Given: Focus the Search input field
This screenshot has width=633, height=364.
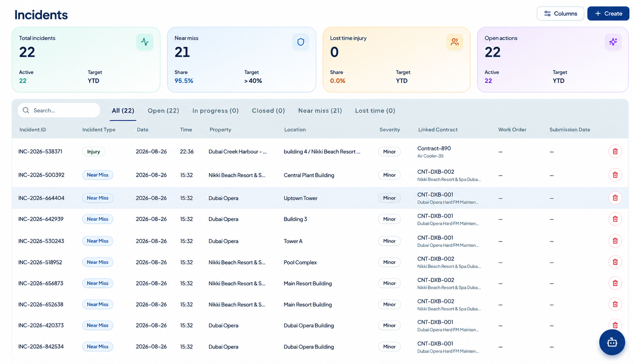Looking at the screenshot, I should (59, 110).
